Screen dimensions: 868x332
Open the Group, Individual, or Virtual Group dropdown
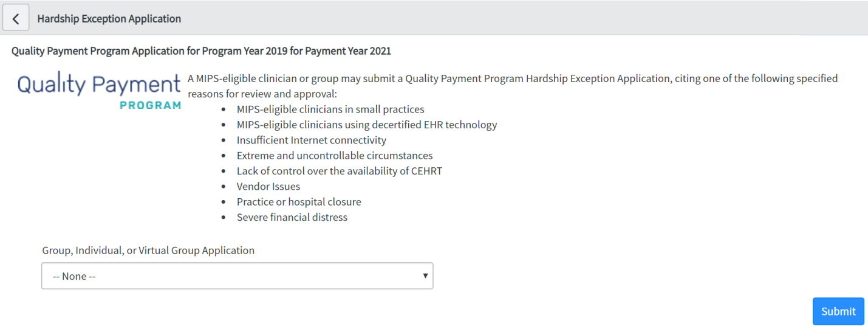tap(237, 276)
